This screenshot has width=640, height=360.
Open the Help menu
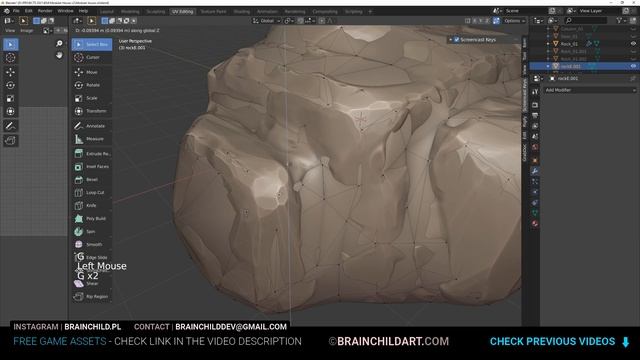coord(83,11)
